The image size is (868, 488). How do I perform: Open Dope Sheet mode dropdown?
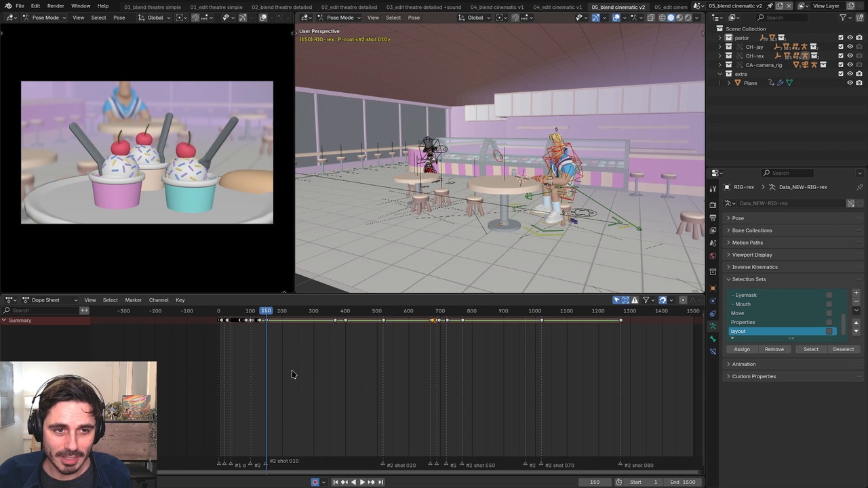[x=51, y=300]
